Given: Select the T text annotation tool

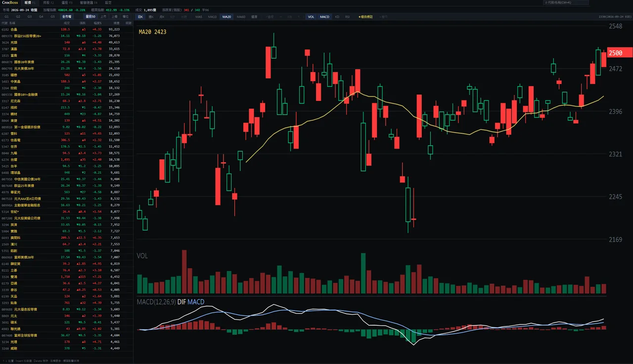Looking at the screenshot, I should (x=298, y=17).
